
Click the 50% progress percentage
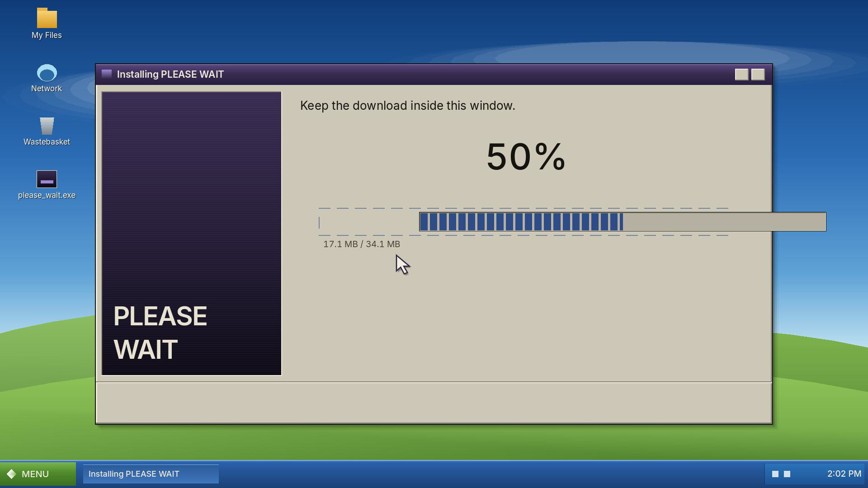(x=526, y=157)
